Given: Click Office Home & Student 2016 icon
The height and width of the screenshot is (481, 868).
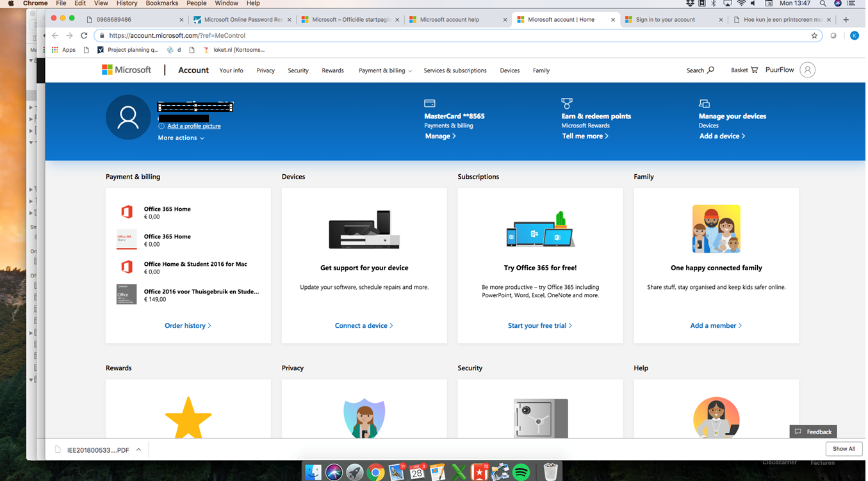Looking at the screenshot, I should click(x=127, y=267).
